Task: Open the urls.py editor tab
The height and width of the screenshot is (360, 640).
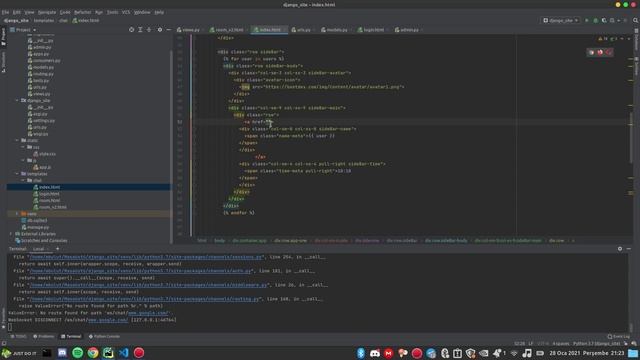Action: coord(301,30)
